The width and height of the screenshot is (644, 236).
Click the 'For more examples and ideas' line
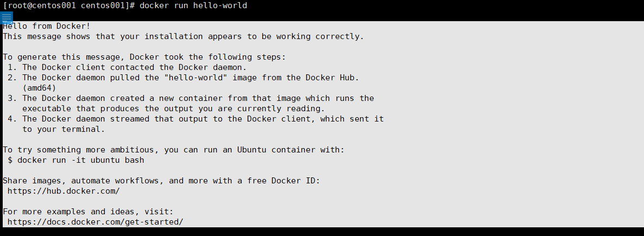click(88, 212)
